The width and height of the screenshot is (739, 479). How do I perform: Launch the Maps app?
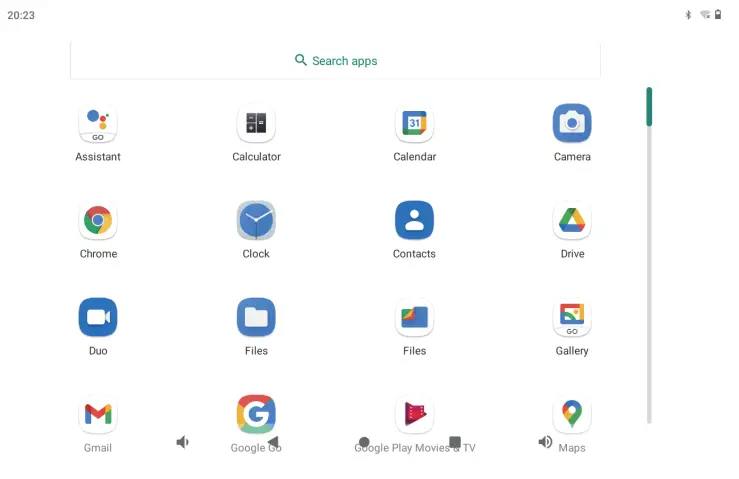pyautogui.click(x=572, y=414)
